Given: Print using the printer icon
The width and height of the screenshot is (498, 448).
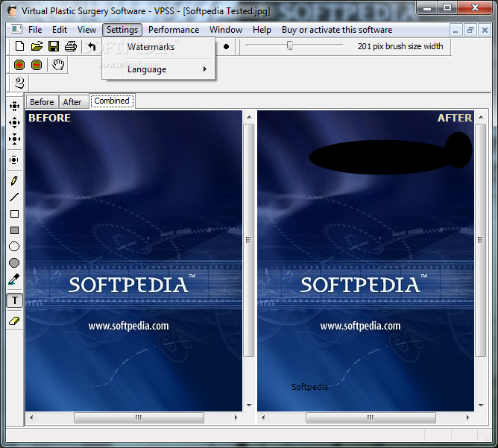Looking at the screenshot, I should [x=71, y=46].
